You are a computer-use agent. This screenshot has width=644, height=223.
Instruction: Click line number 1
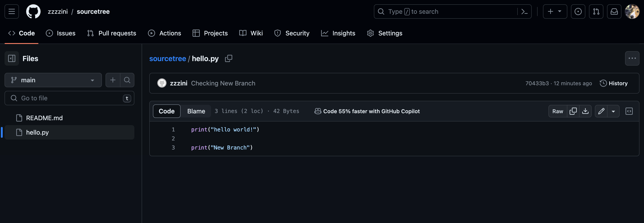173,129
